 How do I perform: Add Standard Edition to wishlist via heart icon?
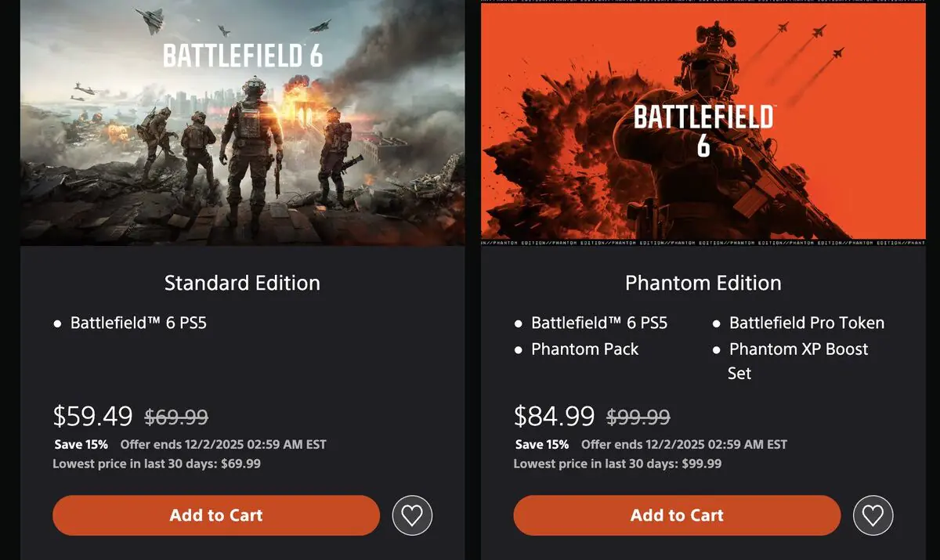tap(412, 515)
